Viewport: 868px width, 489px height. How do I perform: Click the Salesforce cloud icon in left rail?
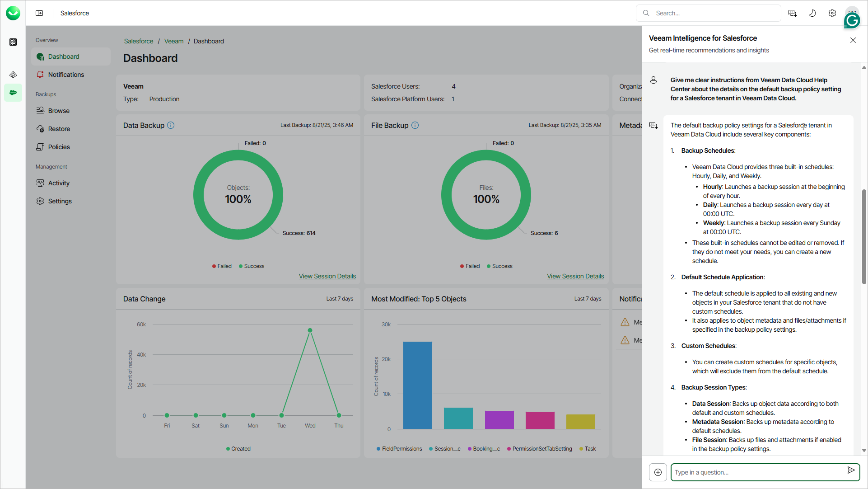tap(13, 93)
